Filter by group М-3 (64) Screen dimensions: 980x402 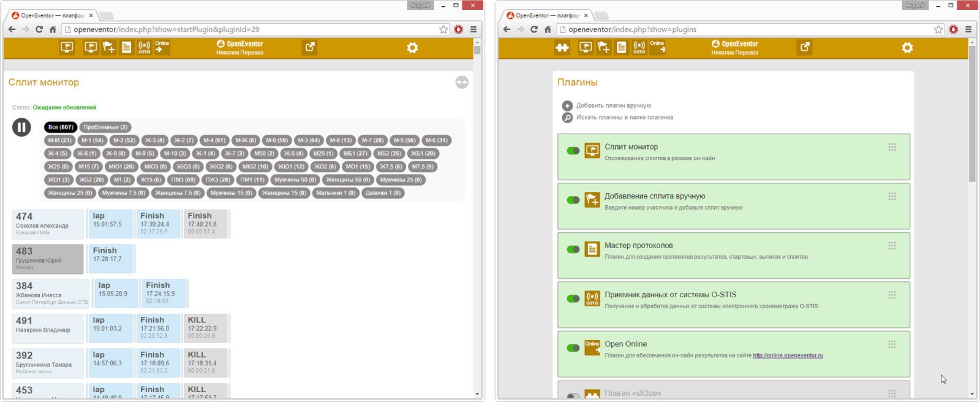pos(309,140)
